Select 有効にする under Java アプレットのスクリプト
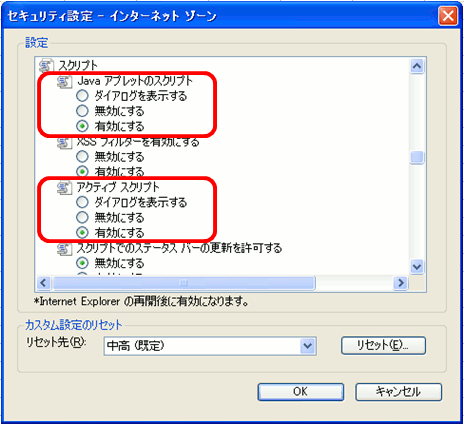 coord(82,126)
